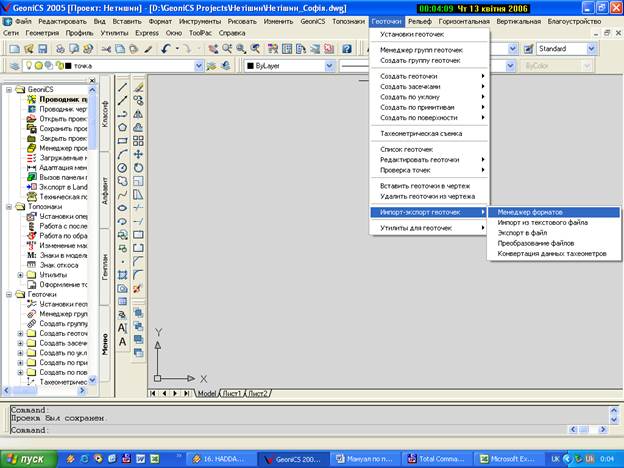The width and height of the screenshot is (624, 468).
Task: Click the New drawing icon
Action: (x=14, y=49)
